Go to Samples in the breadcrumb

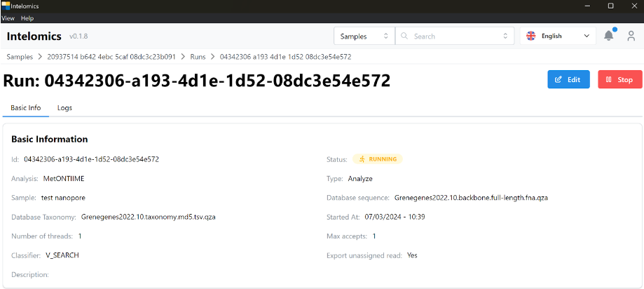point(20,56)
